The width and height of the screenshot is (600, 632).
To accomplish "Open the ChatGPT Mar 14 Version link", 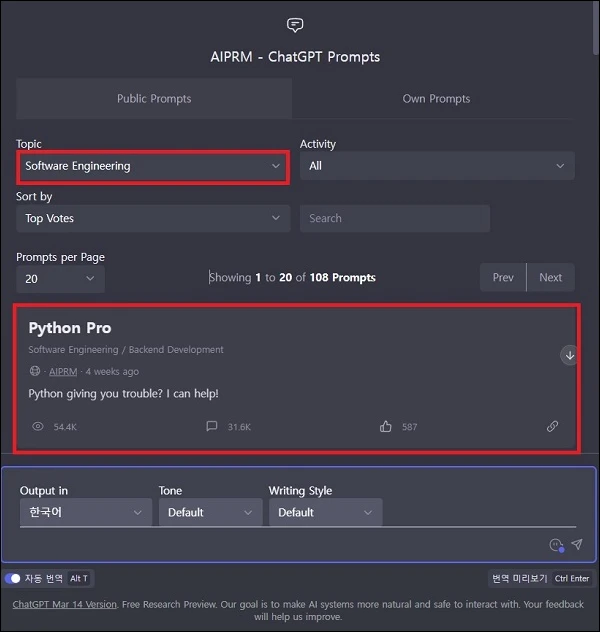I will [x=64, y=604].
